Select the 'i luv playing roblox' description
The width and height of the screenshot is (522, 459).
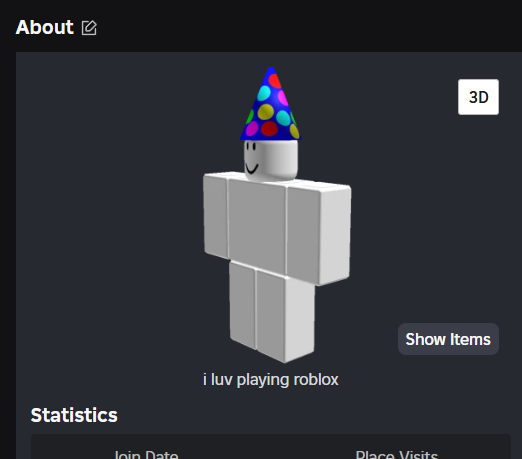[x=271, y=380]
